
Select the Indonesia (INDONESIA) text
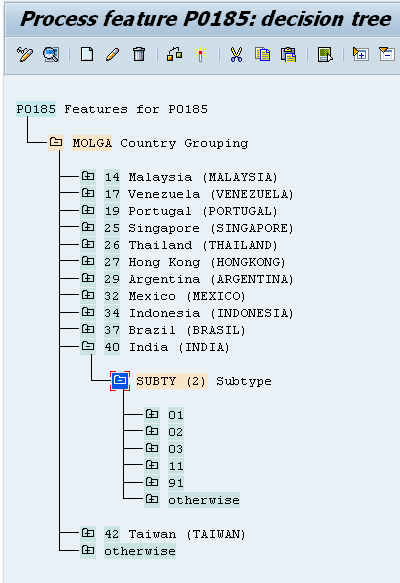coord(211,313)
